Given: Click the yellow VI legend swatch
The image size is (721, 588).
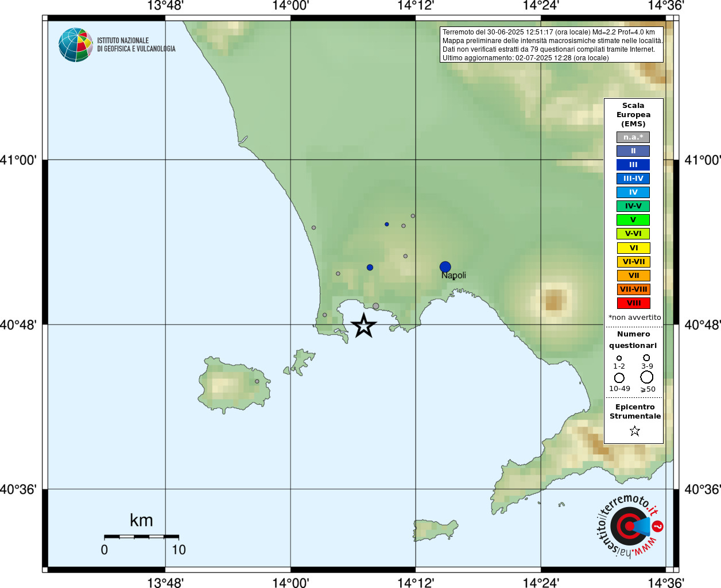Looking at the screenshot, I should click(x=633, y=248).
